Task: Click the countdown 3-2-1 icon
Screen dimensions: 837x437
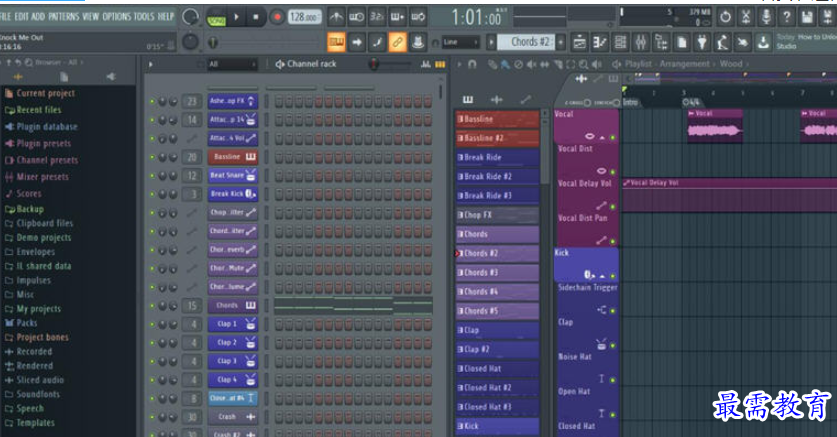Action: coord(377,17)
